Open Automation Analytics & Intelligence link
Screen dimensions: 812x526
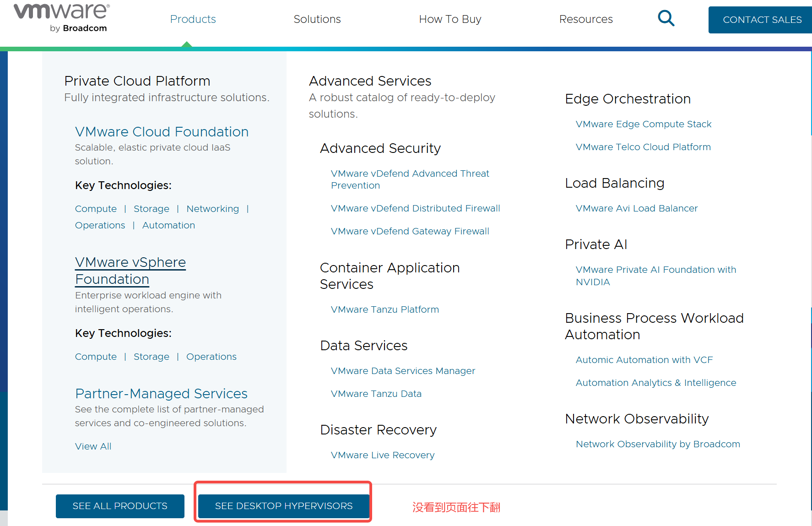point(656,383)
